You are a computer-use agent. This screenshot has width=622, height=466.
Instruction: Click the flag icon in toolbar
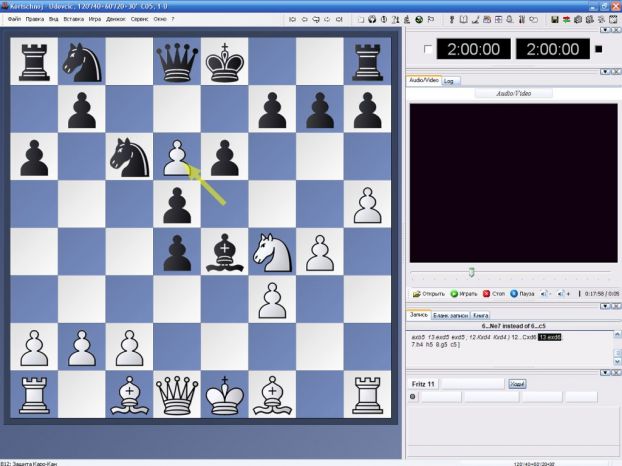pyautogui.click(x=431, y=19)
